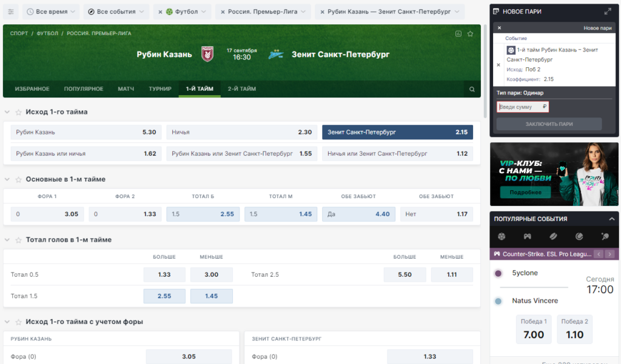The height and width of the screenshot is (364, 621).
Task: Select Тотал 0.5 меньше 3.00
Action: [212, 274]
